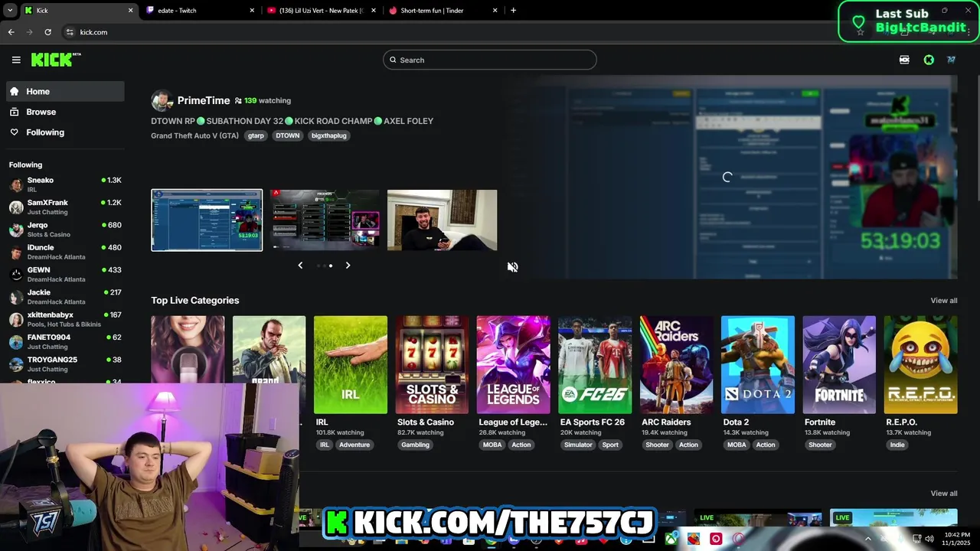This screenshot has width=980, height=551.
Task: Go to previous featured stream carousel arrow
Action: (300, 266)
